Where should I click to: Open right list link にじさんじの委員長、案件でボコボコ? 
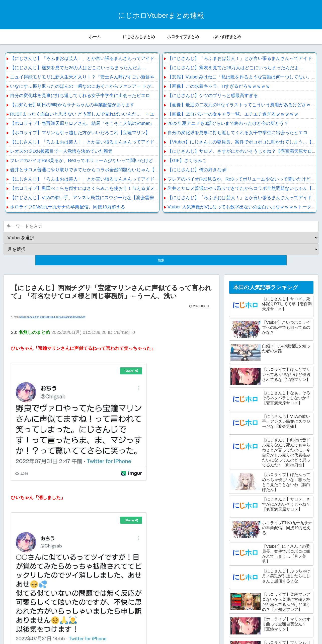click(x=241, y=142)
